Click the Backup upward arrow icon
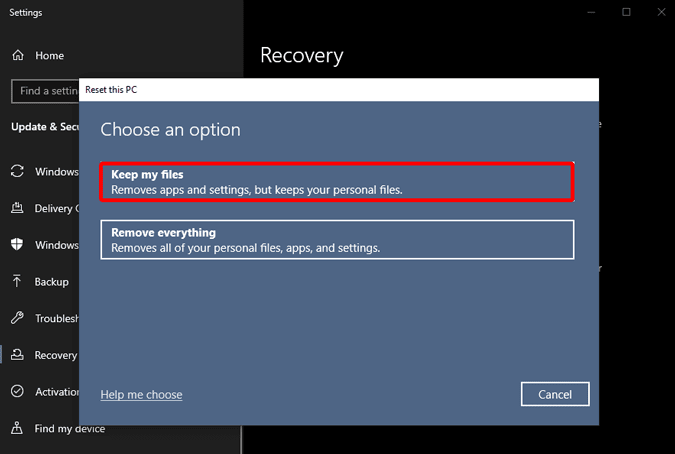The width and height of the screenshot is (675, 454). pos(17,281)
